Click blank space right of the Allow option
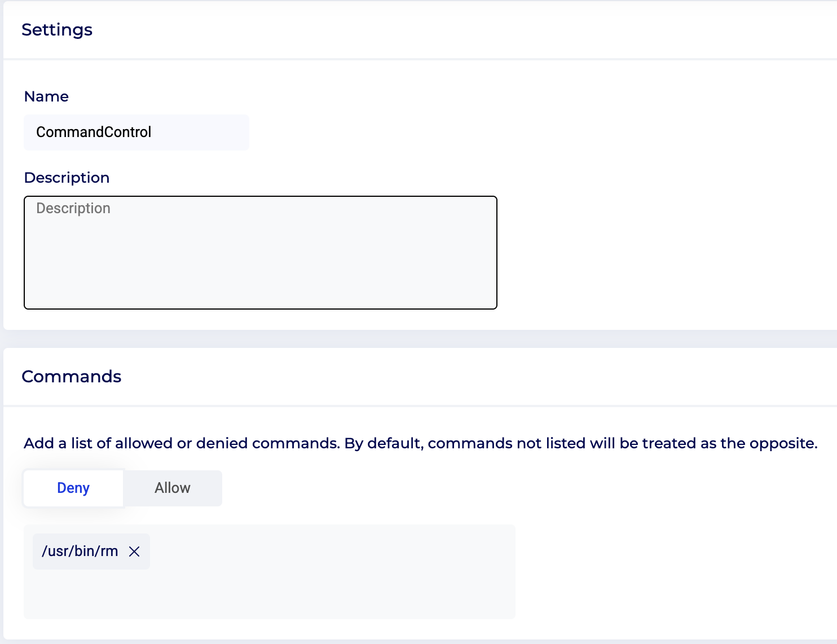This screenshot has height=644, width=837. coord(451,488)
